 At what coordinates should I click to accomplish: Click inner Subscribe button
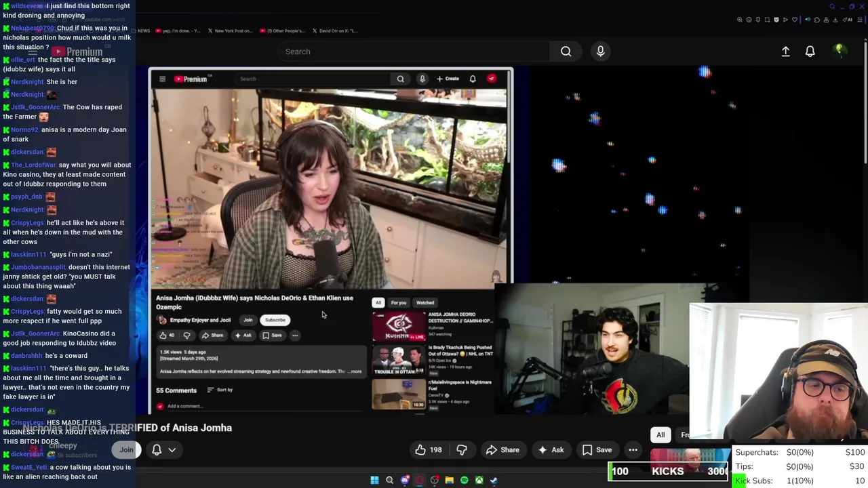click(275, 320)
